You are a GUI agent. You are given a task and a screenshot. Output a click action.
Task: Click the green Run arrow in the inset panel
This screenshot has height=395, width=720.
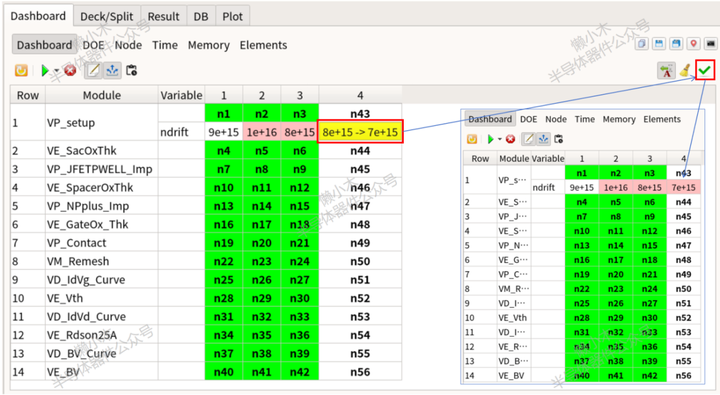click(x=490, y=139)
